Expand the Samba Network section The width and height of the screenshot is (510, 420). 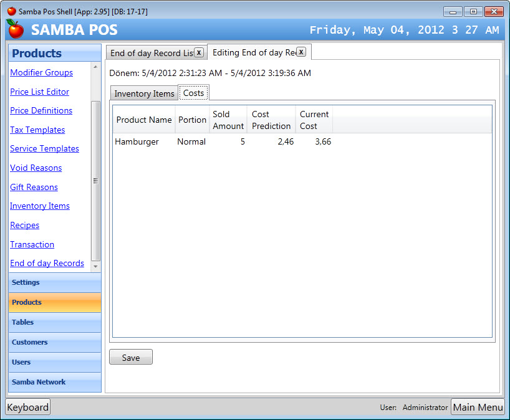(55, 382)
